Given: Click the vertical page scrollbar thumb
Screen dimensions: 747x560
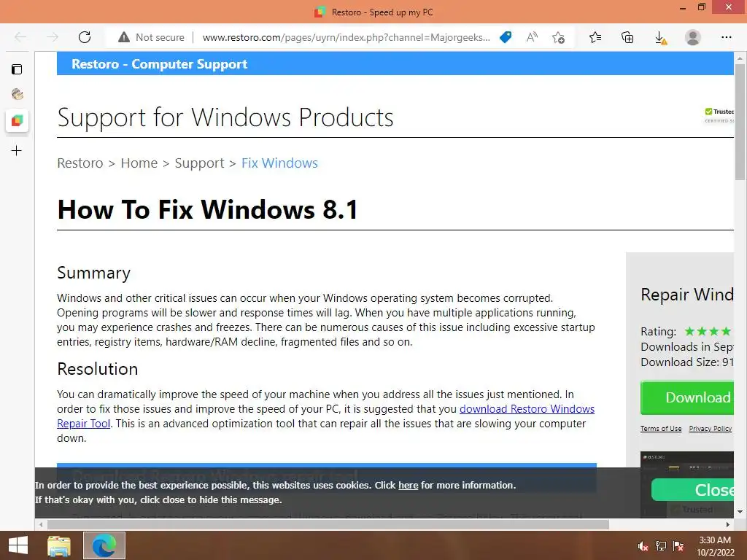Looking at the screenshot, I should tap(740, 122).
